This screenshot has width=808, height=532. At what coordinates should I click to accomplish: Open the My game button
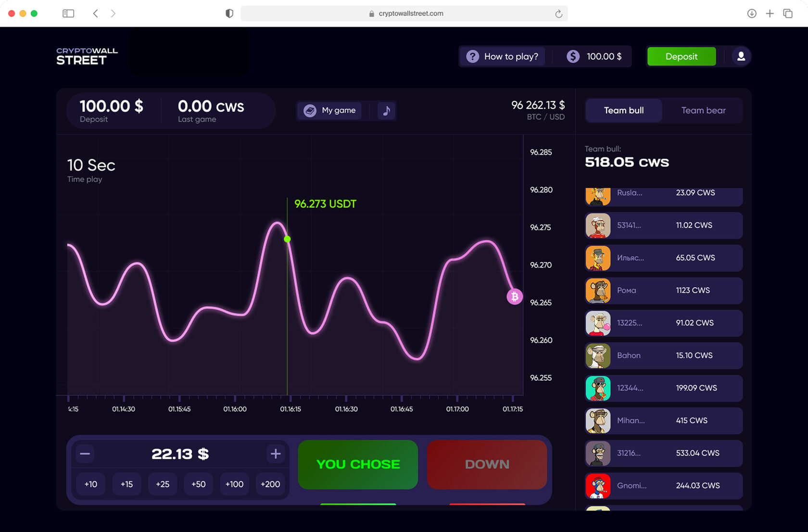330,111
